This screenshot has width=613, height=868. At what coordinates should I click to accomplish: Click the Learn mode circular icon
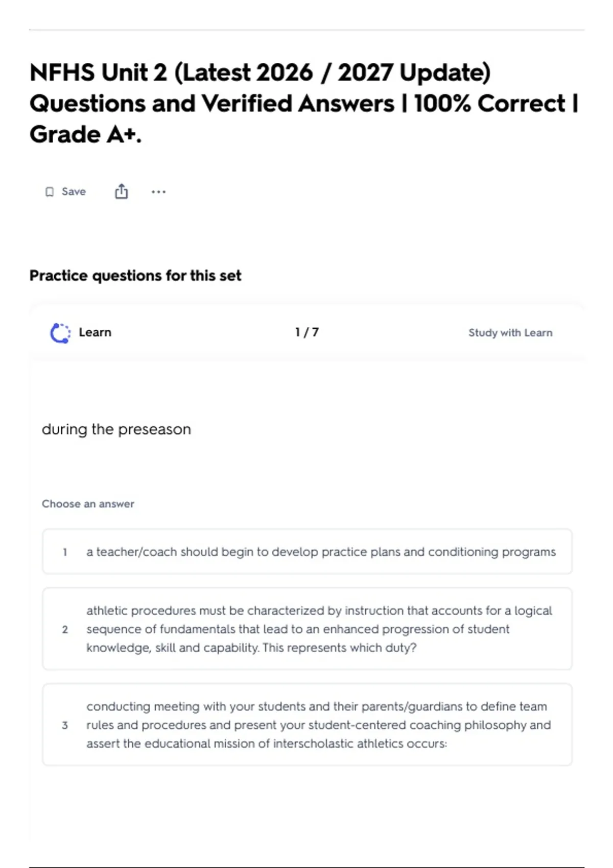[60, 333]
